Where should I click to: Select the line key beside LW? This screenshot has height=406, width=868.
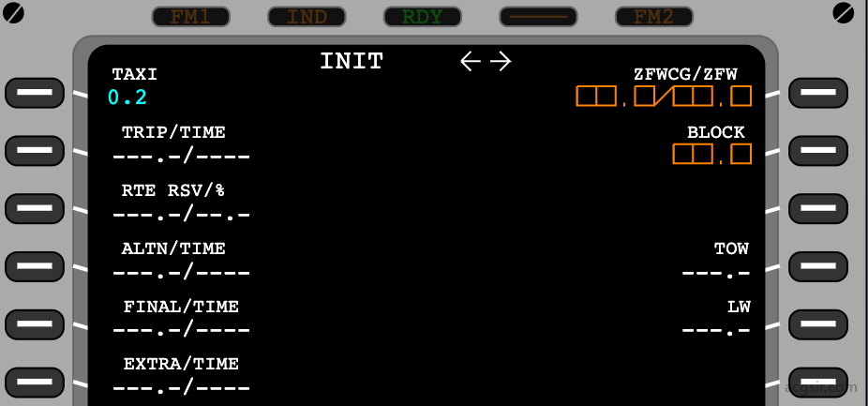(818, 324)
